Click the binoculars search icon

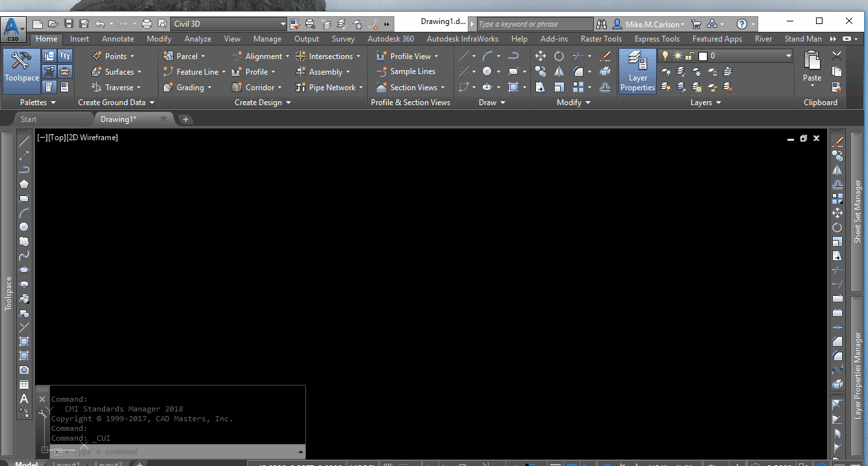(x=602, y=24)
